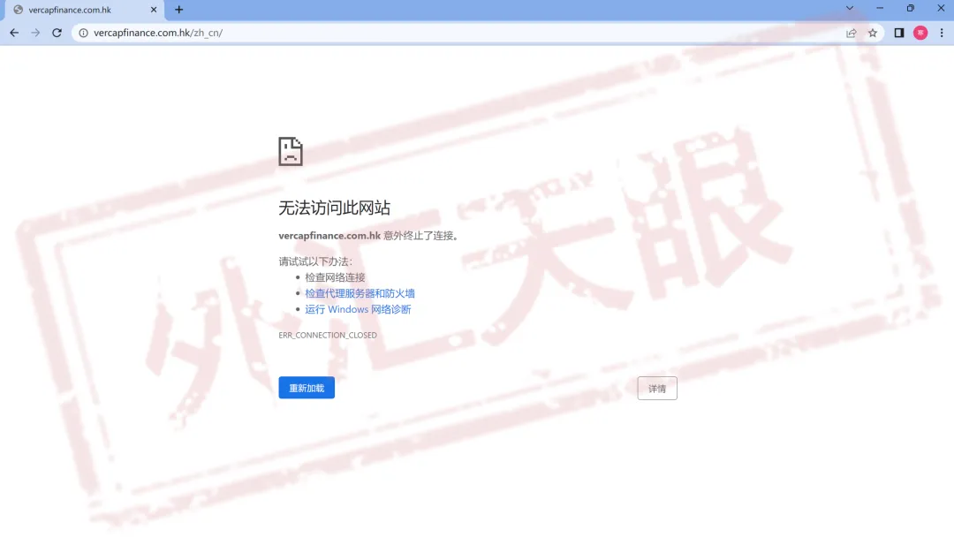Click the ERR_CONNECTION_CLOSED error code text
The image size is (954, 560).
(x=328, y=336)
